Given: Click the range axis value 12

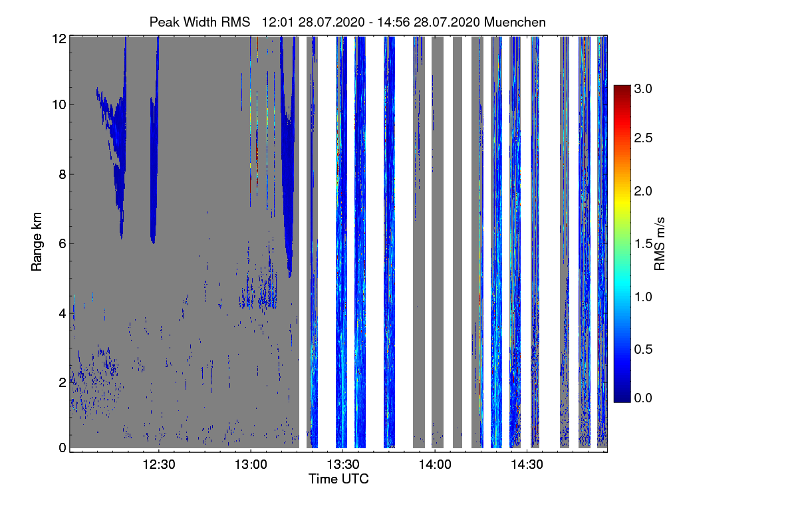Looking at the screenshot, I should [59, 39].
